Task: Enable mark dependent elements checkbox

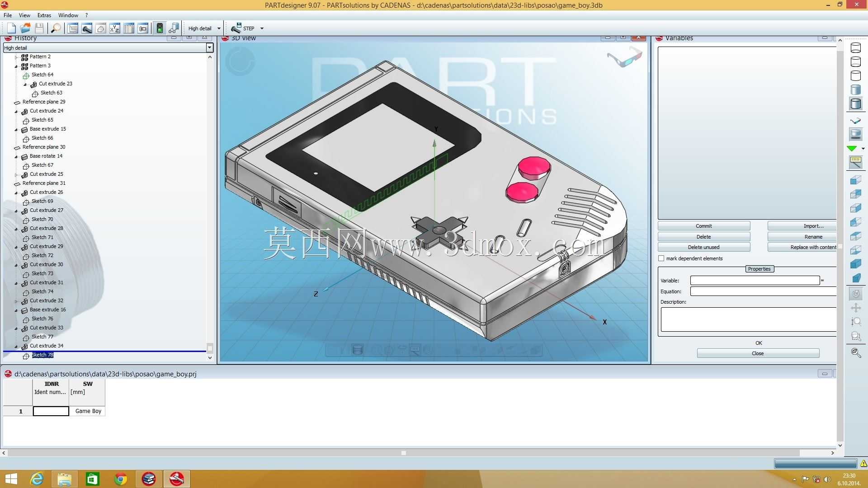Action: tap(661, 258)
